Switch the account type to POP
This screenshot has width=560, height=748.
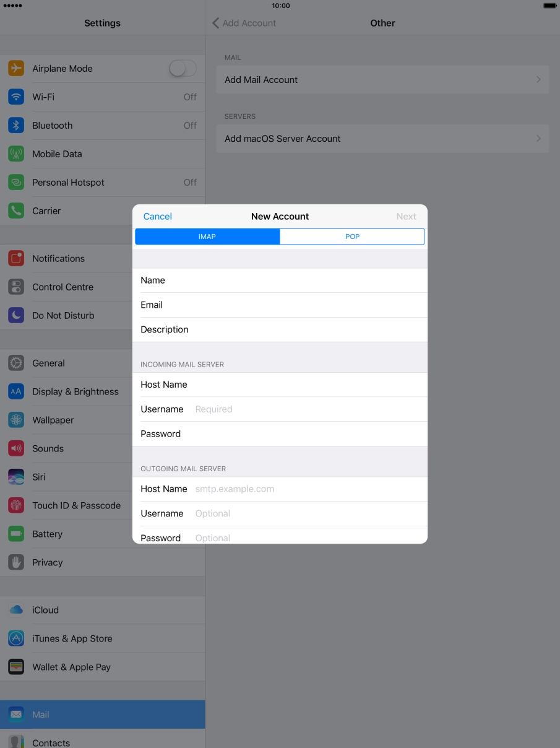coord(351,237)
